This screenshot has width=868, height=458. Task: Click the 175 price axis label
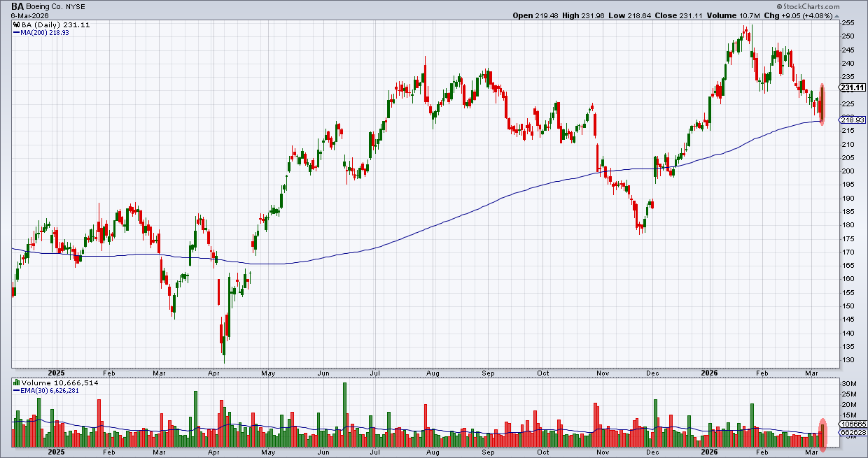click(x=848, y=238)
